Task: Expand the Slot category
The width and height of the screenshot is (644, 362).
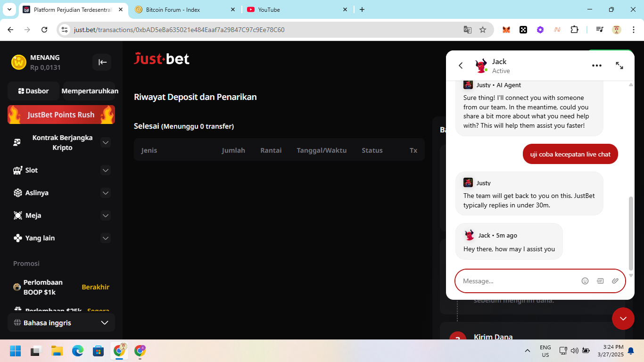Action: 106,170
